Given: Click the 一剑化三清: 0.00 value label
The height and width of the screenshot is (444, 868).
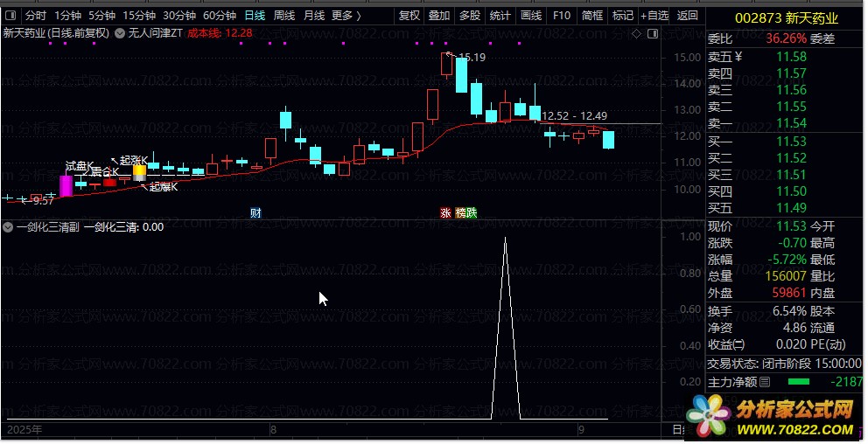Looking at the screenshot, I should (124, 227).
